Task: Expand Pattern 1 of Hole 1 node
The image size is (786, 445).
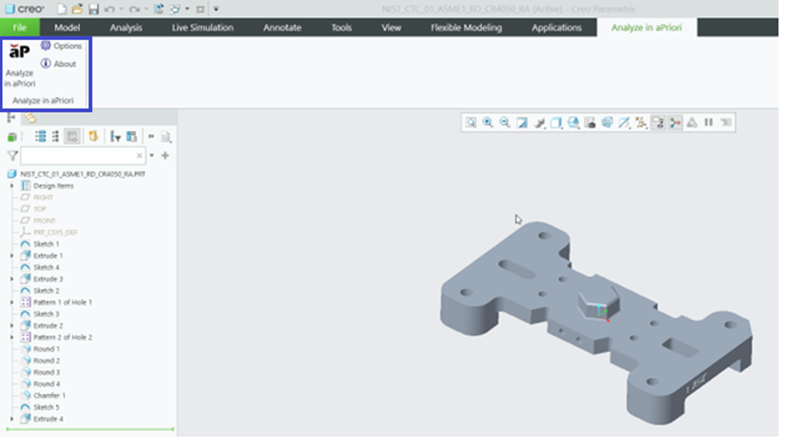Action: pyautogui.click(x=11, y=302)
